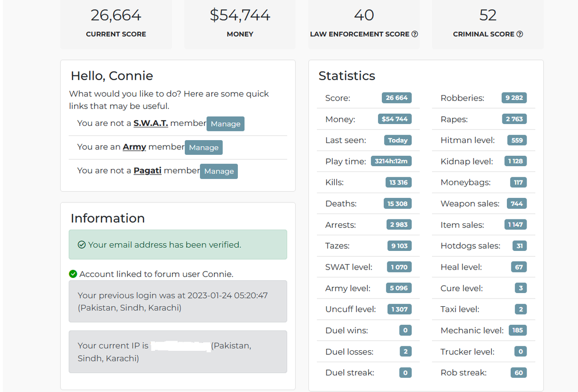
Task: Manage Pagati membership
Action: [219, 171]
